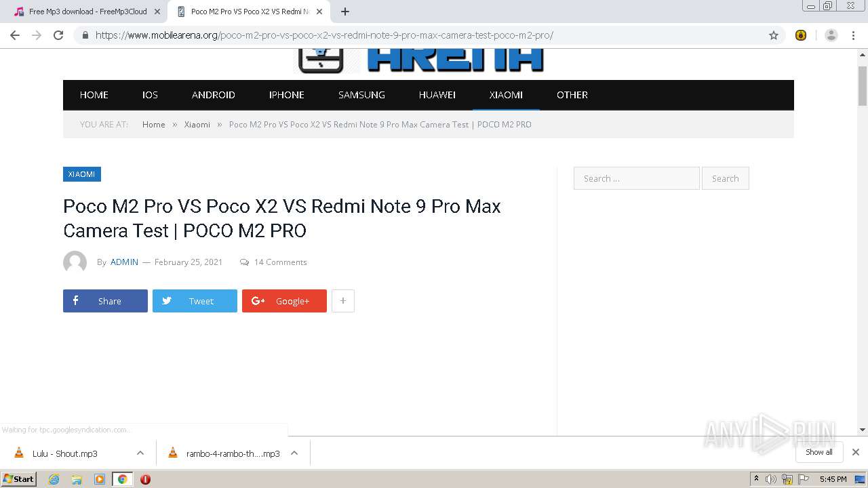Open a new browser tab
This screenshot has width=868, height=488.
(345, 12)
